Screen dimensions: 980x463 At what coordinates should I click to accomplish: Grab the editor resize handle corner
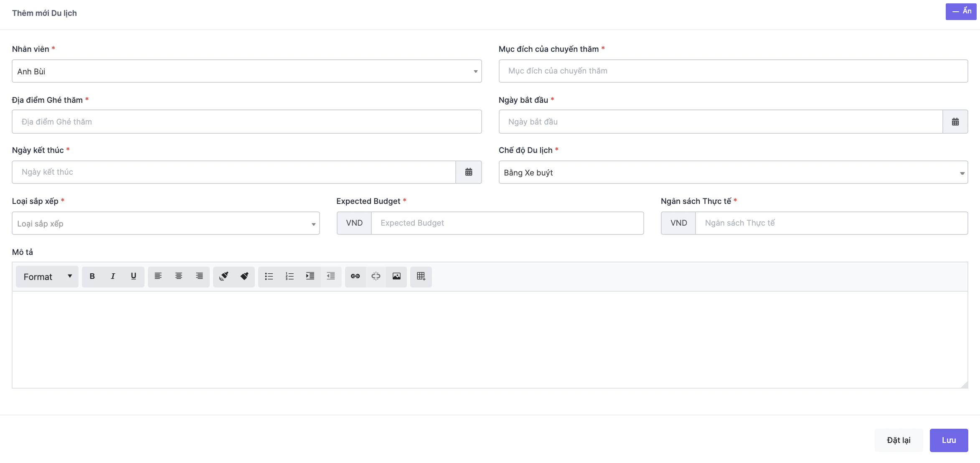coord(964,384)
